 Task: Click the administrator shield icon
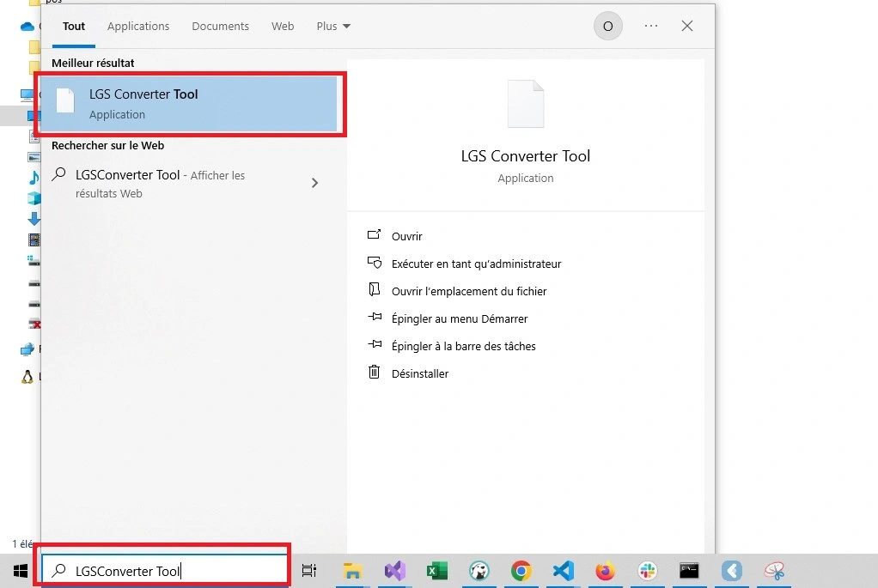click(374, 262)
